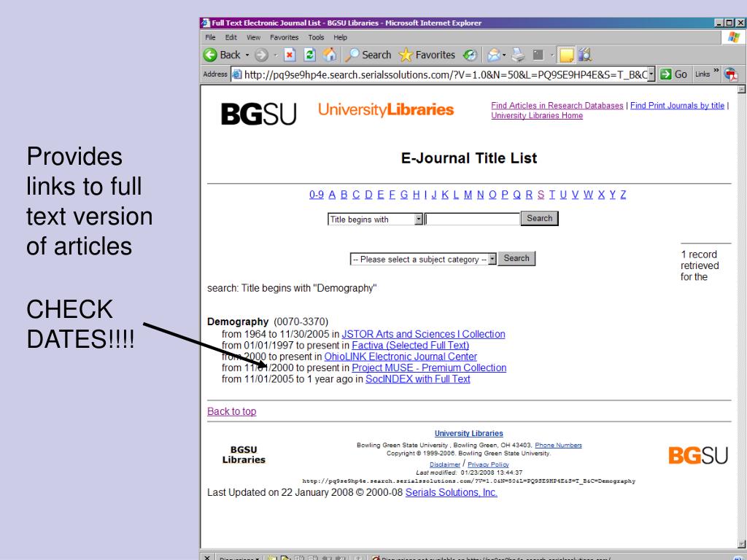Open the Help menu
747x560 pixels.
point(340,38)
